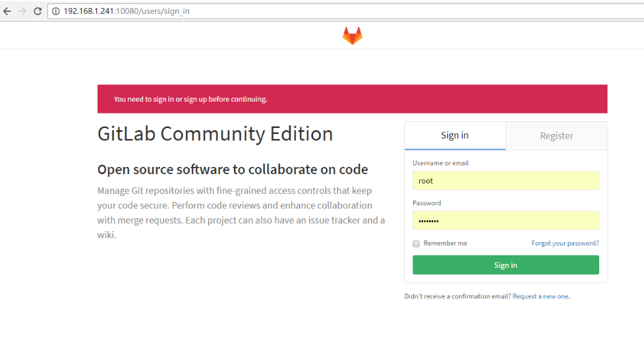Click the Manage Git repositories paragraph
Image resolution: width=644 pixels, height=351 pixels.
click(241, 212)
